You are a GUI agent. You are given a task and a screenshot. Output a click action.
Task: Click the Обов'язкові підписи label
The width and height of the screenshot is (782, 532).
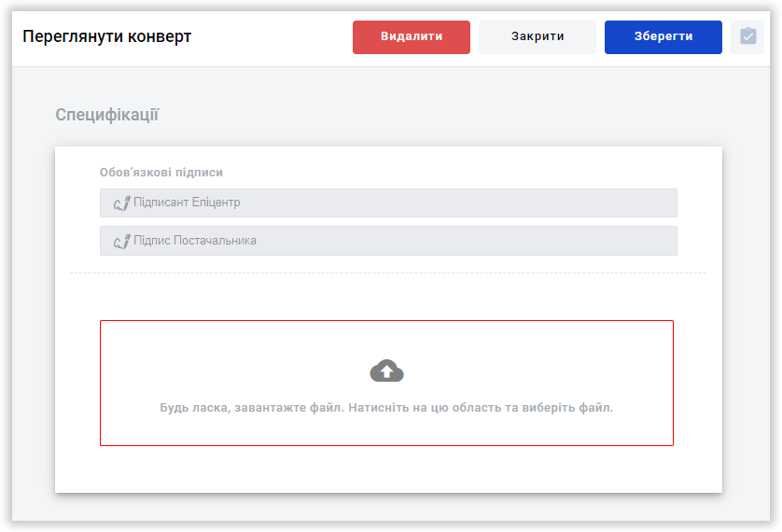(x=161, y=173)
